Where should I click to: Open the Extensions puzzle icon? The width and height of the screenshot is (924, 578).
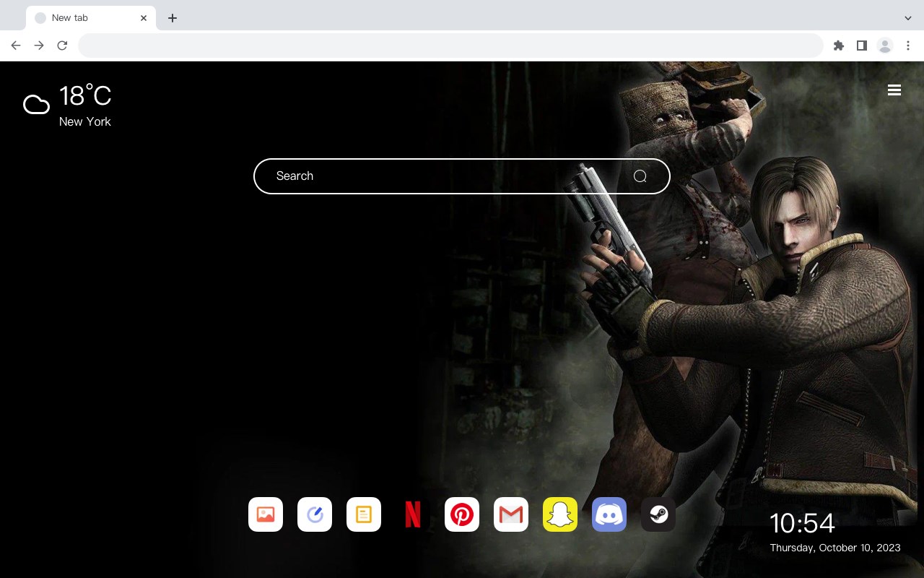[x=838, y=46]
